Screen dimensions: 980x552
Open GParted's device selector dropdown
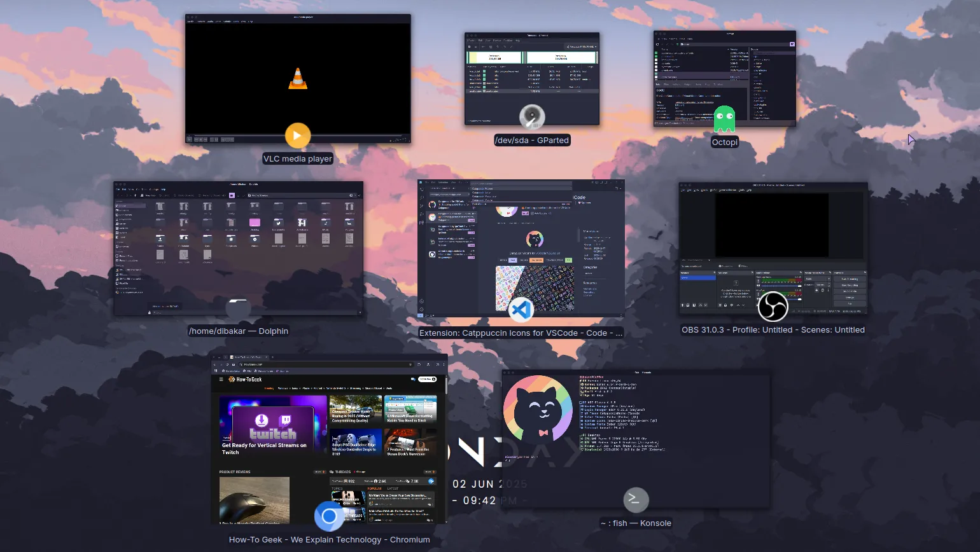tap(581, 47)
